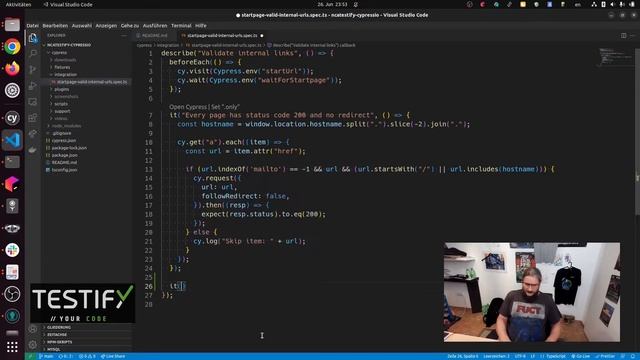Open Live Share in status bar
The height and width of the screenshot is (360, 640).
[x=113, y=356]
